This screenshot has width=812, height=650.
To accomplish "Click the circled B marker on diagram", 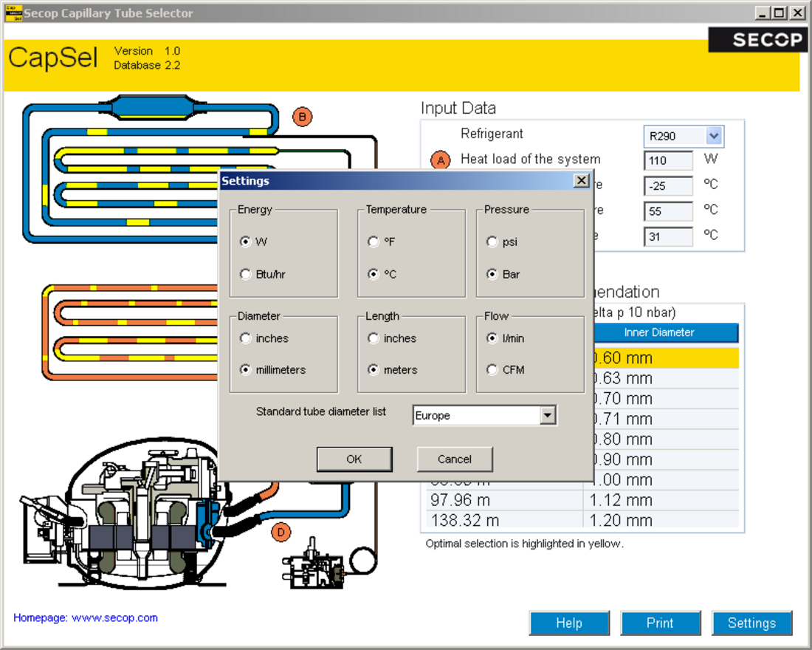I will point(303,117).
